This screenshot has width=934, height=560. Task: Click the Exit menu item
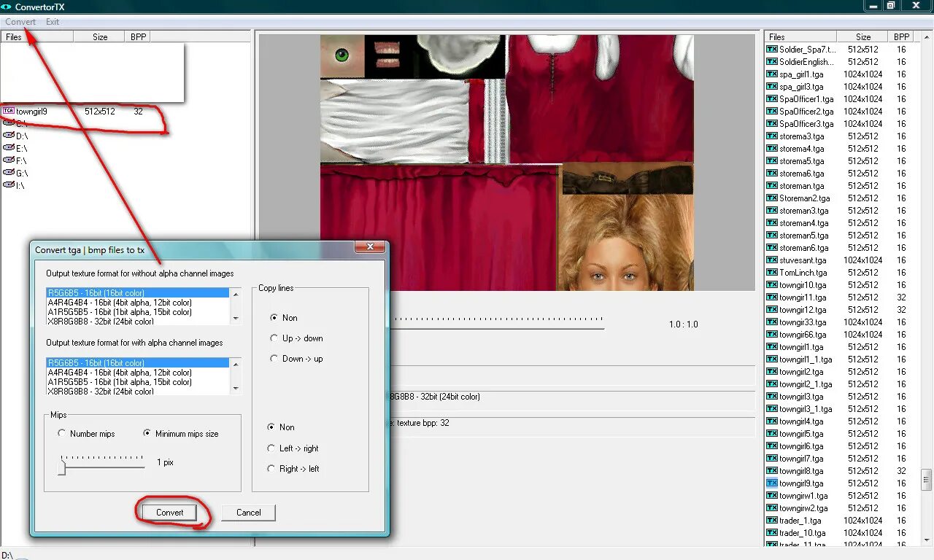coord(51,21)
